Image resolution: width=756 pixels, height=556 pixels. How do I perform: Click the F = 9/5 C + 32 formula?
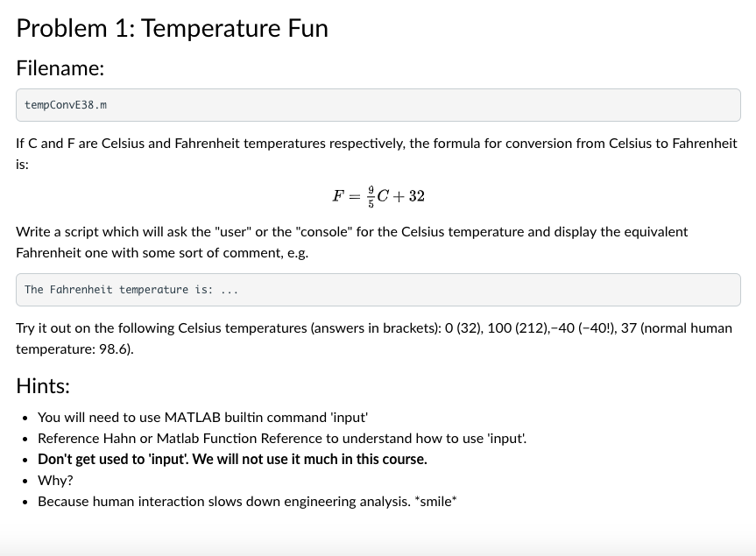click(378, 195)
